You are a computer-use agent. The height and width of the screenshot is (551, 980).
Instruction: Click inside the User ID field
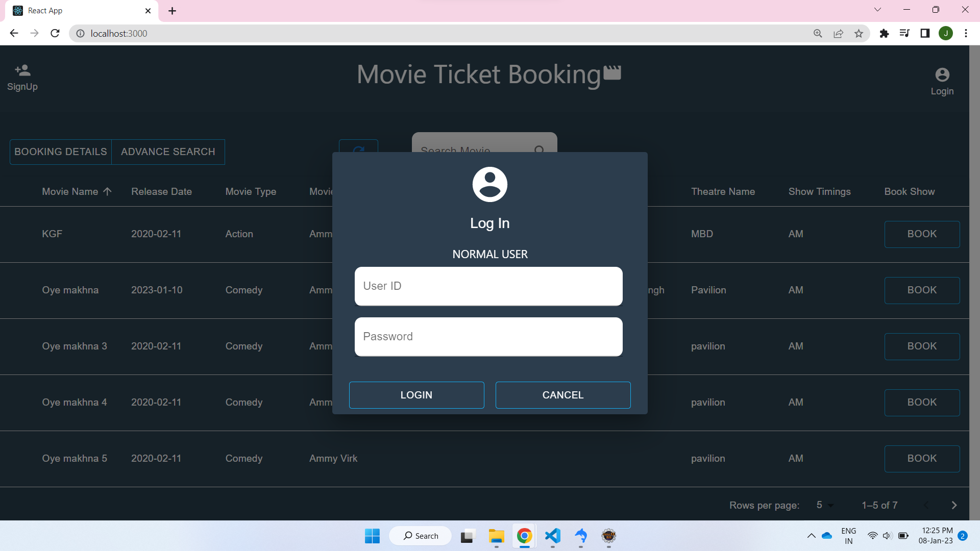(488, 286)
